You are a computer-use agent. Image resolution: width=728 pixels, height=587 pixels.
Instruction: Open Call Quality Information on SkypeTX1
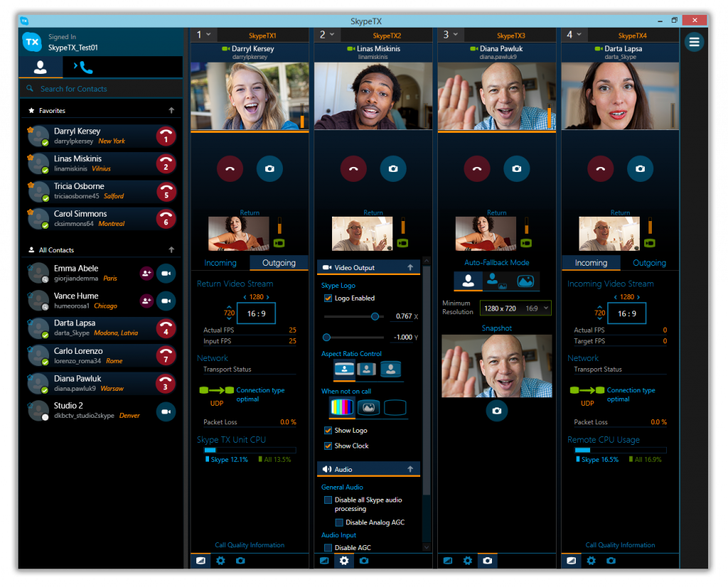pyautogui.click(x=250, y=545)
